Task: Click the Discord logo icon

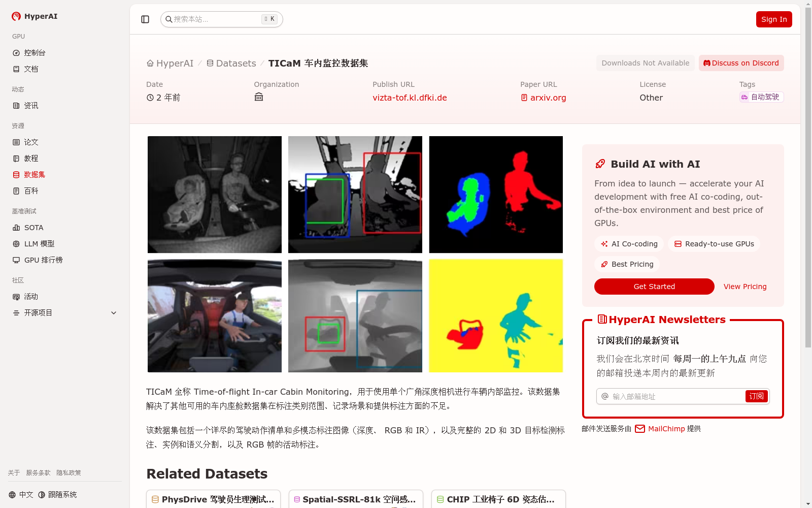Action: 707,63
